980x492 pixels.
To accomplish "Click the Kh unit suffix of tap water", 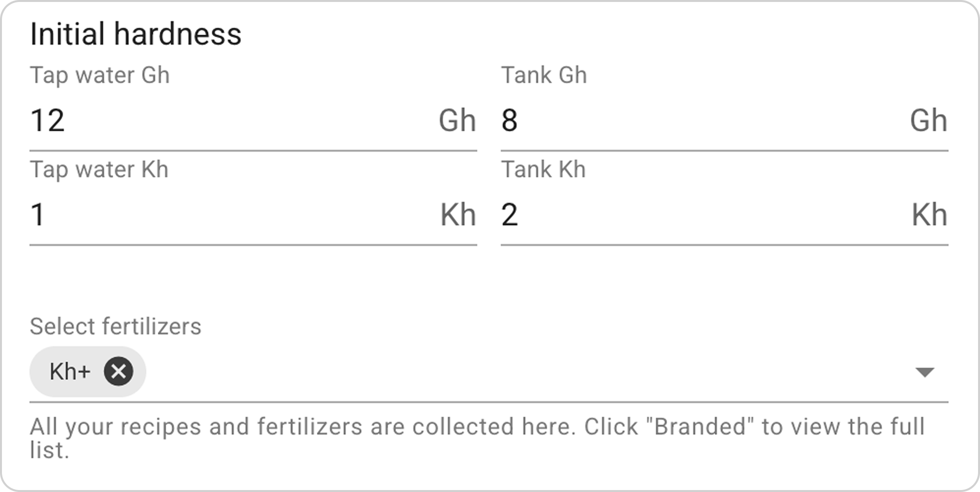I will 458,215.
